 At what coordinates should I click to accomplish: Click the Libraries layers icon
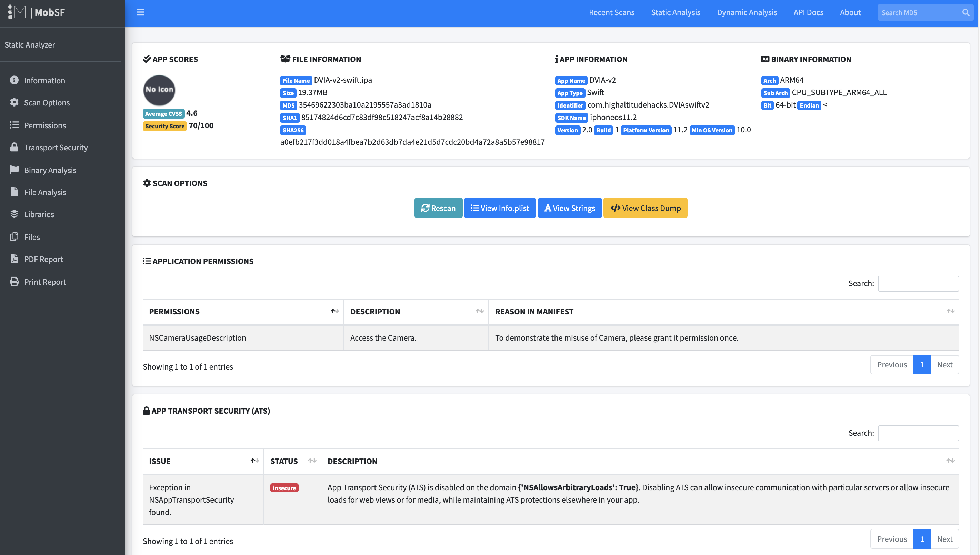tap(14, 214)
